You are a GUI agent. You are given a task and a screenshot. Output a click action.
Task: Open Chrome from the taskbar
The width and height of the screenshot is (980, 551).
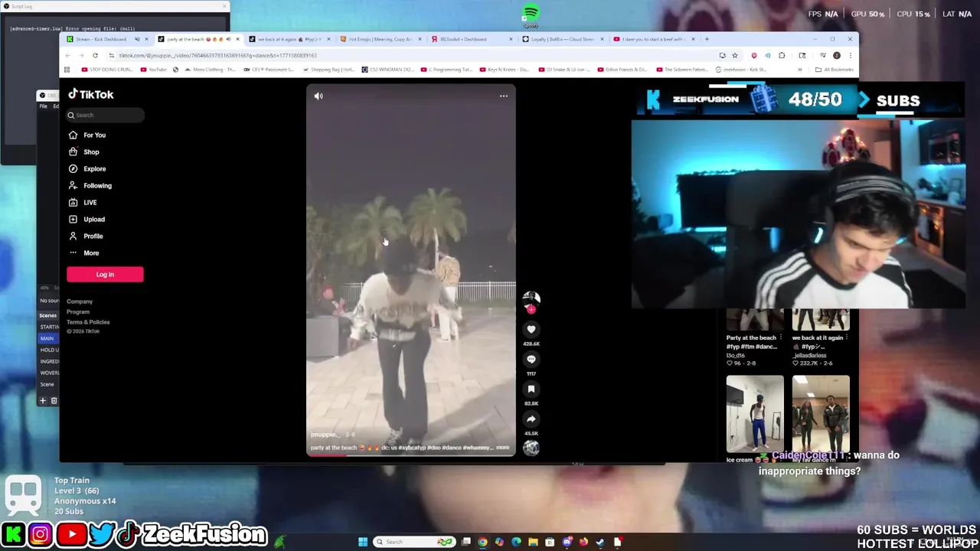pyautogui.click(x=482, y=542)
